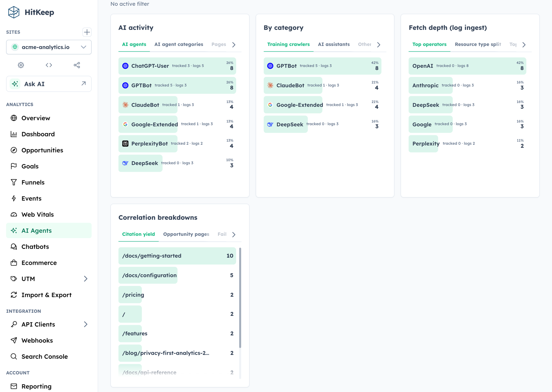Click the Overview globe icon
The image size is (552, 392).
click(14, 118)
